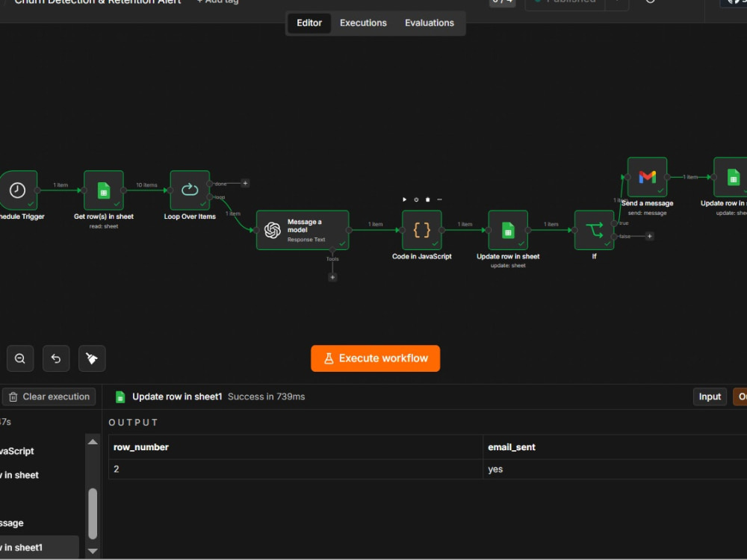Click the 'Update row in sheet1' title in the log

[177, 396]
